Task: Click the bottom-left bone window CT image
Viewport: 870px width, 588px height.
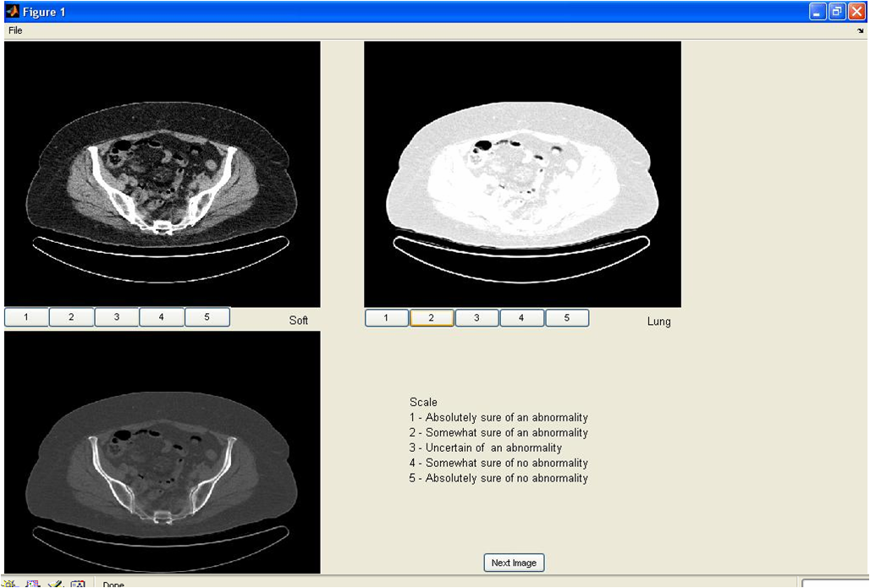Action: [x=162, y=452]
